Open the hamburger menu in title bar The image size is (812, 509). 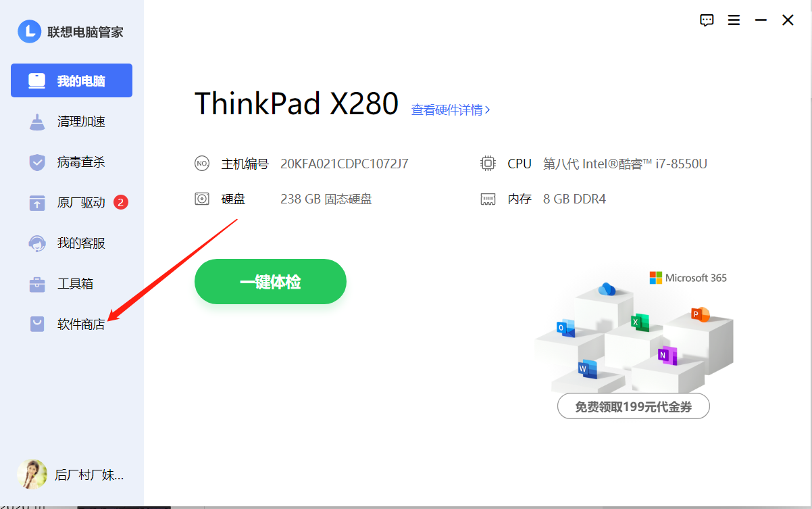coord(734,20)
